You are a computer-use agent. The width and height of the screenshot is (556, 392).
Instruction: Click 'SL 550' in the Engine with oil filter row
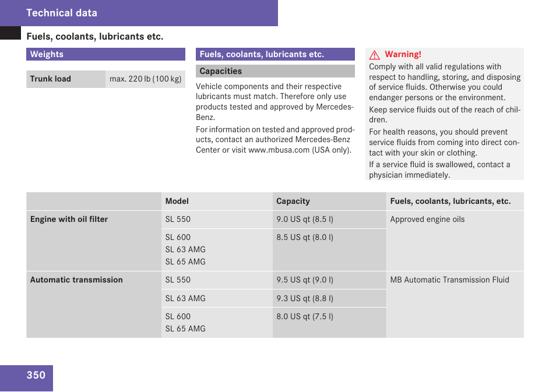178,219
